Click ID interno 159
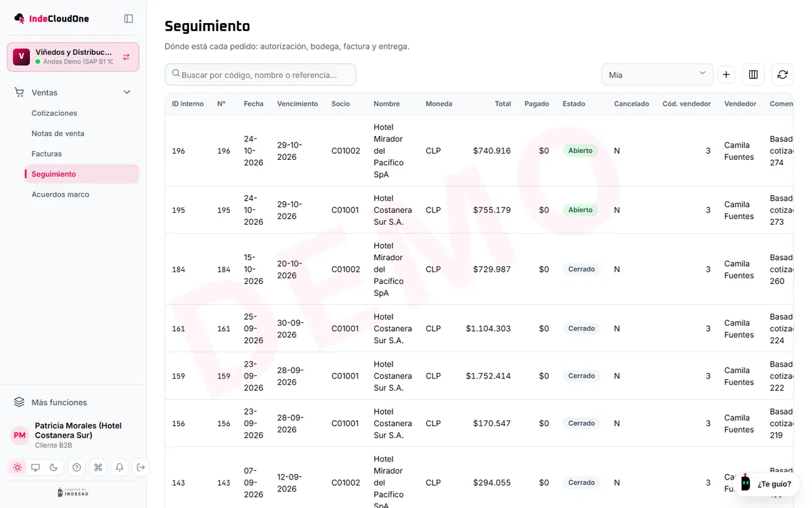812x508 pixels. tap(179, 376)
